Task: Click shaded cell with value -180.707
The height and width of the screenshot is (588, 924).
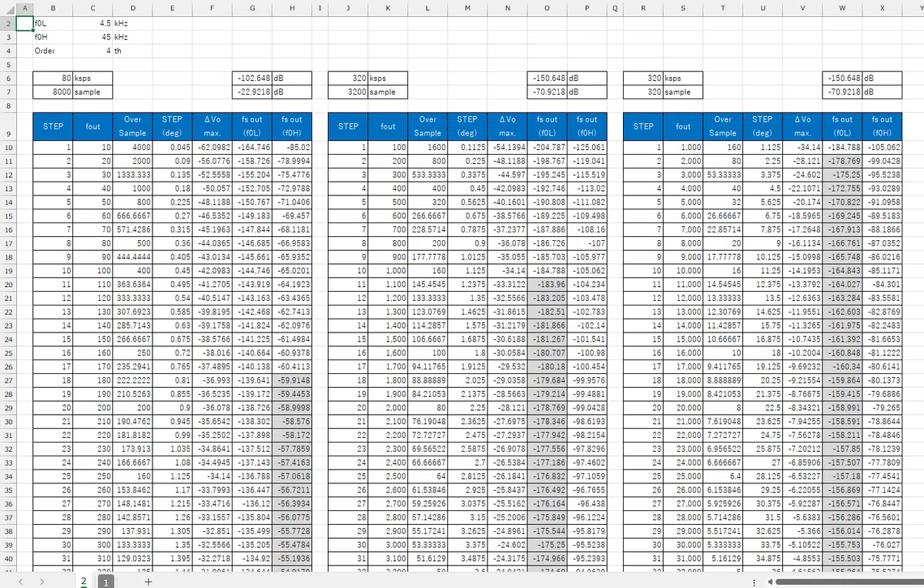Action: (x=547, y=352)
